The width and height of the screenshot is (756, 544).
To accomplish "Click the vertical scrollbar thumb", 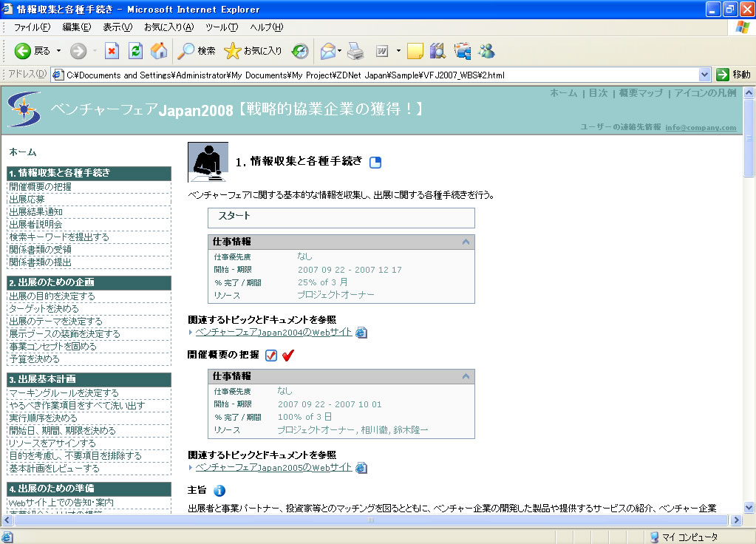I will pos(749,138).
